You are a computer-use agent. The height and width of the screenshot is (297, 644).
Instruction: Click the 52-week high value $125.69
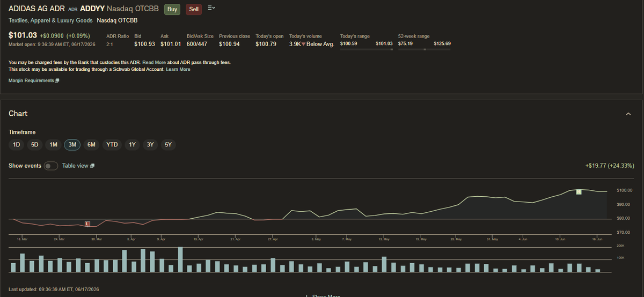coord(442,43)
